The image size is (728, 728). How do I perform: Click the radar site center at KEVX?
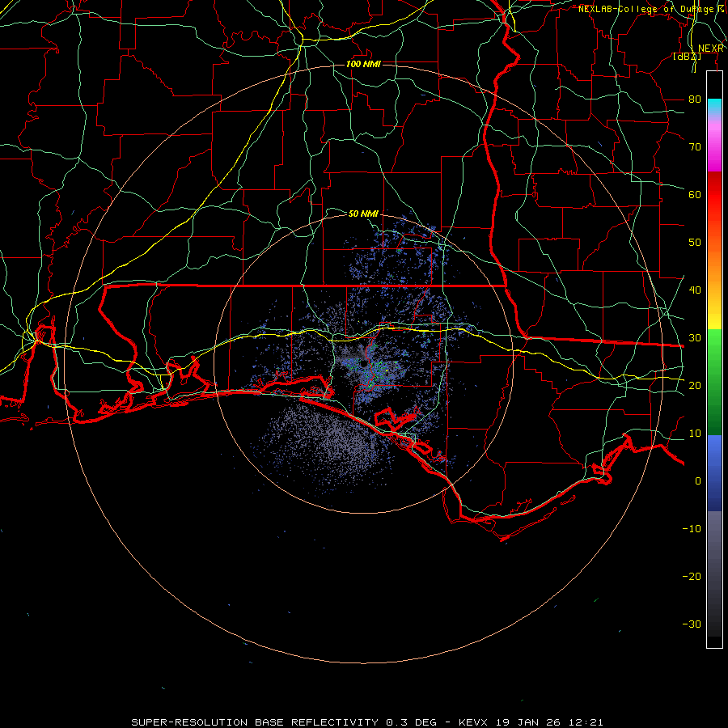(x=363, y=364)
